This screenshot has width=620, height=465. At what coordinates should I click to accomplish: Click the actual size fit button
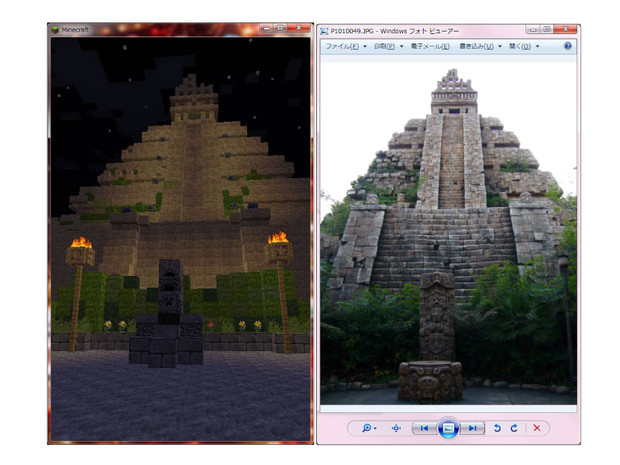point(396,428)
